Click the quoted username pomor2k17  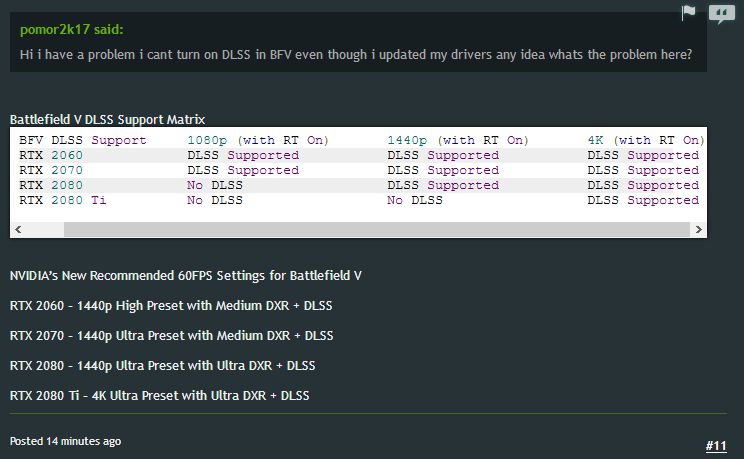(55, 29)
